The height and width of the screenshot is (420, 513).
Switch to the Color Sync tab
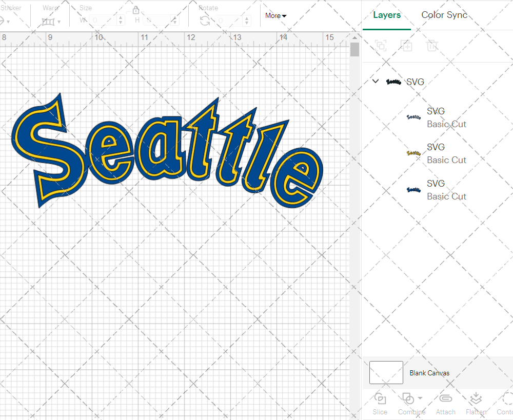pyautogui.click(x=444, y=15)
